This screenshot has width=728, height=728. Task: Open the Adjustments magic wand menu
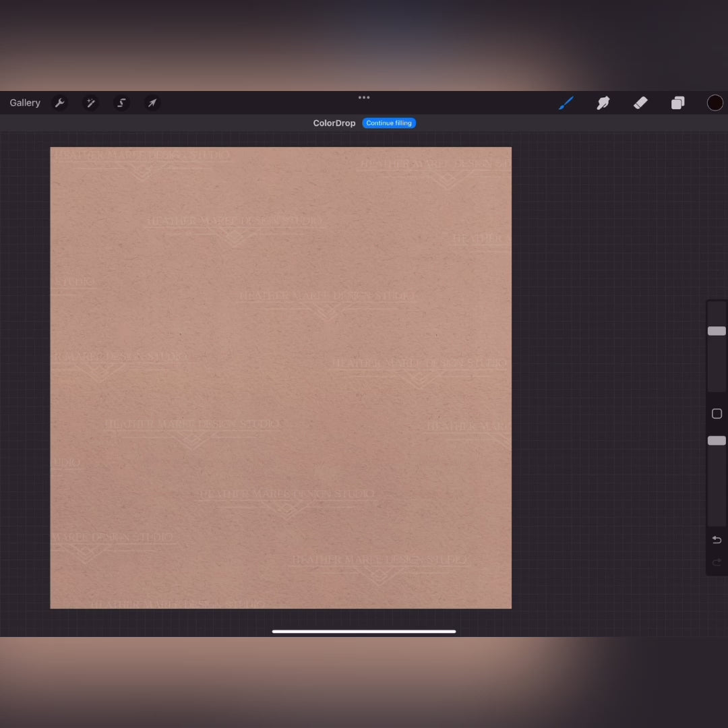point(90,103)
